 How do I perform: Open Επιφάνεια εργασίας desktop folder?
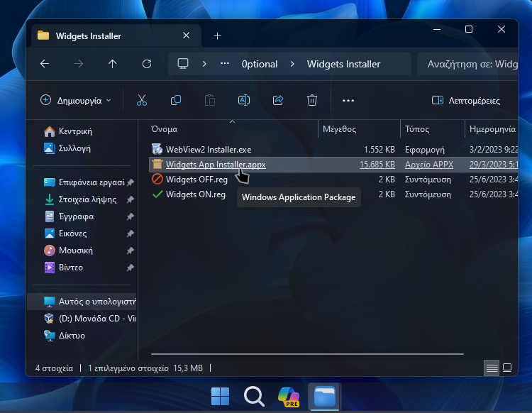pyautogui.click(x=92, y=182)
